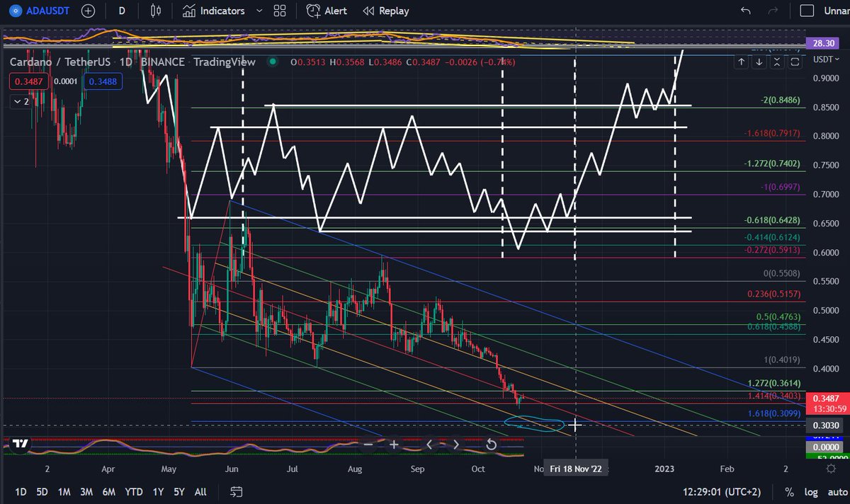Open the D timeframe interval selector
This screenshot has width=850, height=504.
click(122, 11)
